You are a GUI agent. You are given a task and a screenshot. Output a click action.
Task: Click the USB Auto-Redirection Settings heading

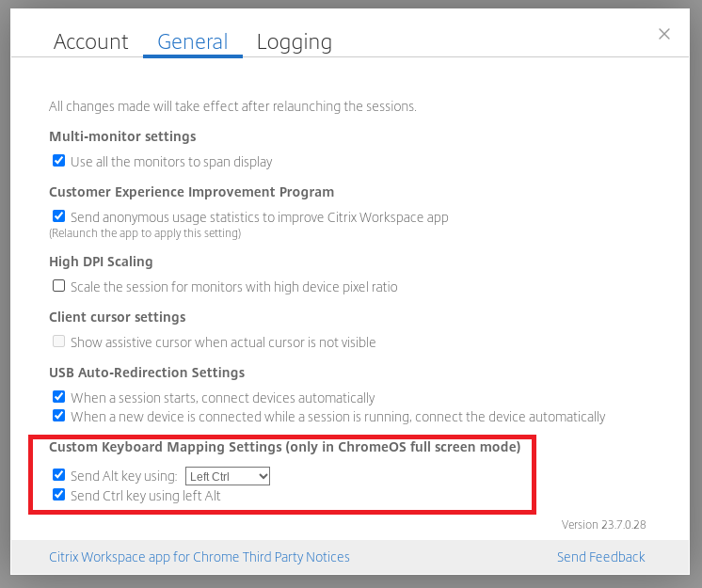pos(147,373)
